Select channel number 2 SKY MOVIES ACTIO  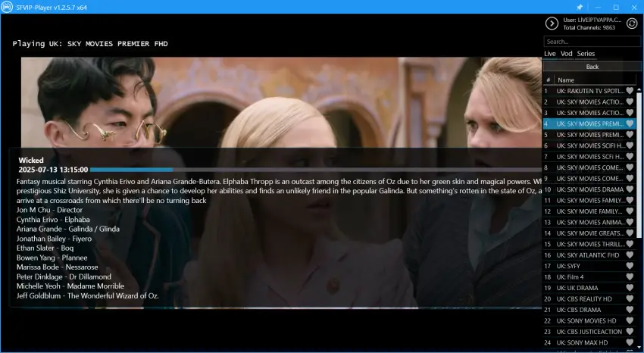click(589, 102)
